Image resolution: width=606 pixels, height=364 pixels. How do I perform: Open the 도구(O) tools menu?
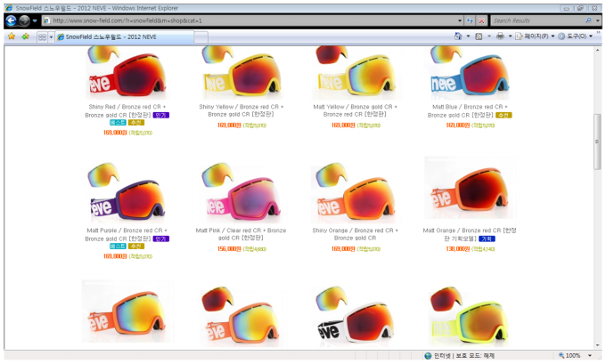[575, 36]
